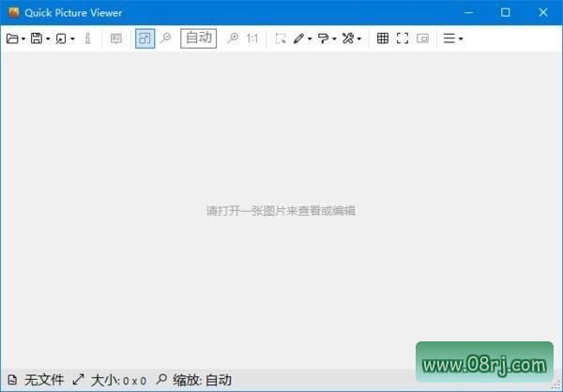Screen dimensions: 563x392
Task: Click the 1:1 actual size button
Action: tap(252, 38)
